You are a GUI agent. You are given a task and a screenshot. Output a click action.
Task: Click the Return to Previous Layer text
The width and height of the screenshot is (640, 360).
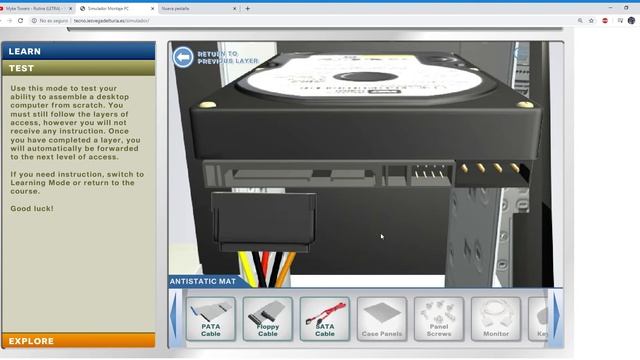point(228,58)
